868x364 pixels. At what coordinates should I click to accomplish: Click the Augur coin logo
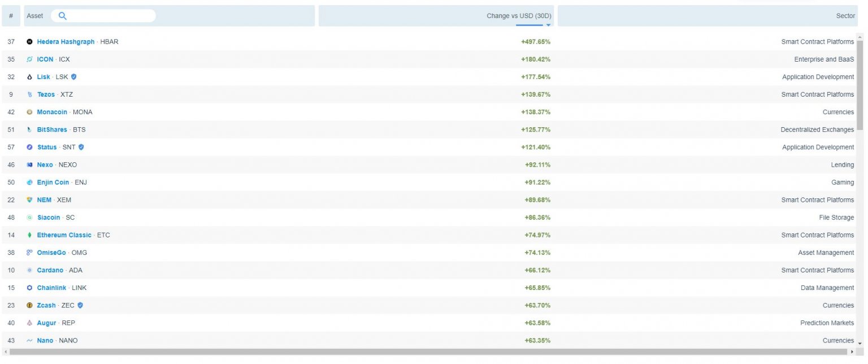30,322
